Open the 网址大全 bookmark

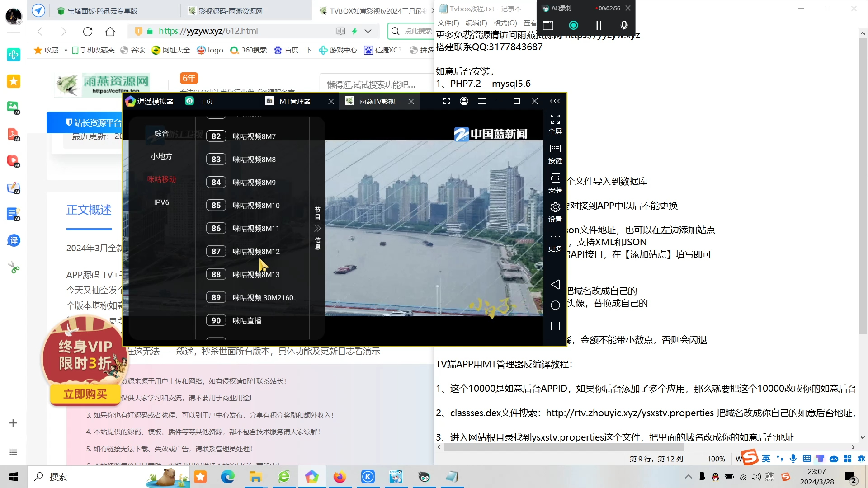171,50
